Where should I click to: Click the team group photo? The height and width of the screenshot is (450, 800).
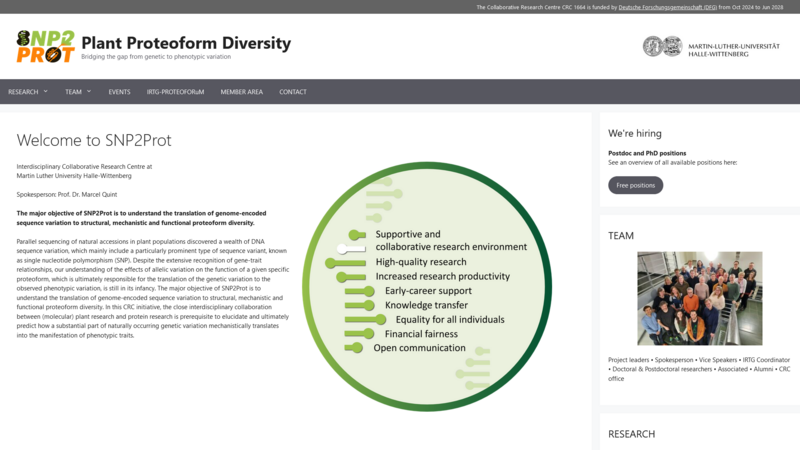[699, 298]
